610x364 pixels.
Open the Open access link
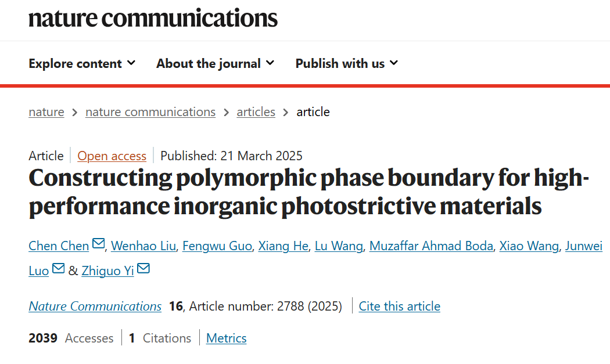tap(112, 156)
